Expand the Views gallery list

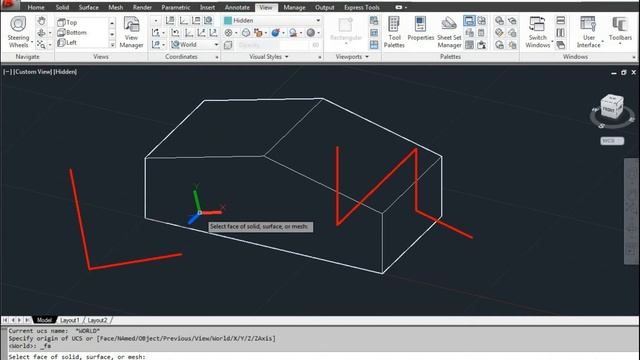(x=112, y=45)
